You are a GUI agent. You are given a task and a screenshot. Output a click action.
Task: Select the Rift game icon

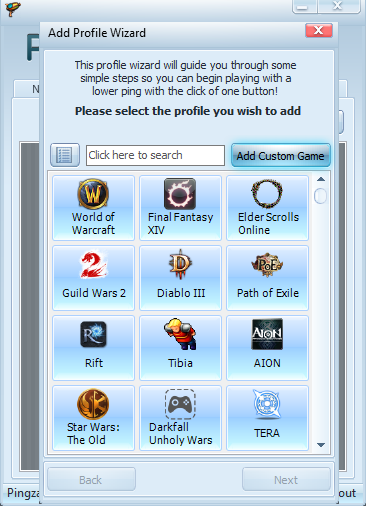[93, 334]
